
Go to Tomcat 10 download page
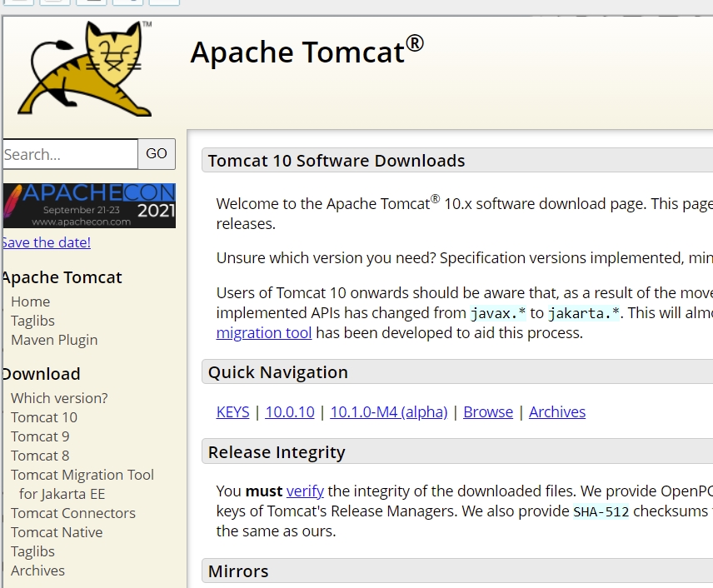(44, 417)
